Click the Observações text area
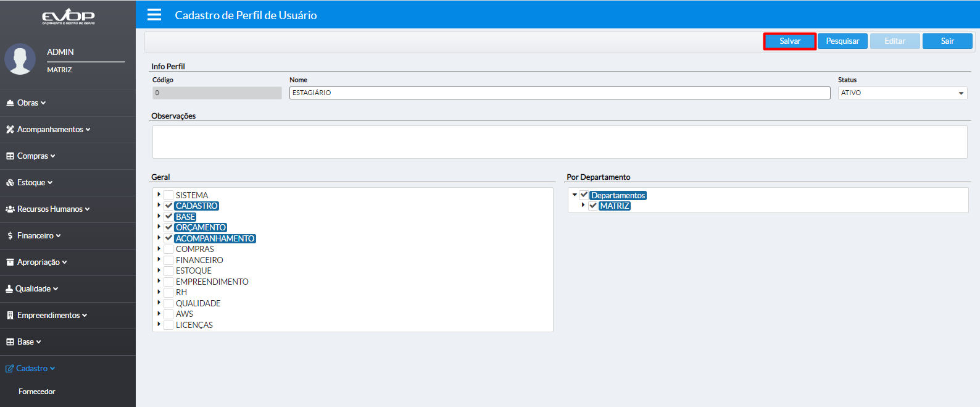 click(x=559, y=142)
